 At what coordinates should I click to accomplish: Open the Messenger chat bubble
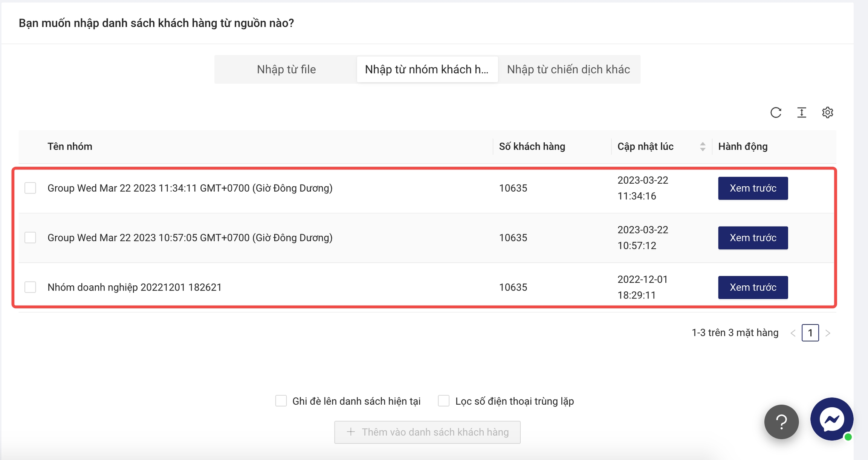pos(831,419)
